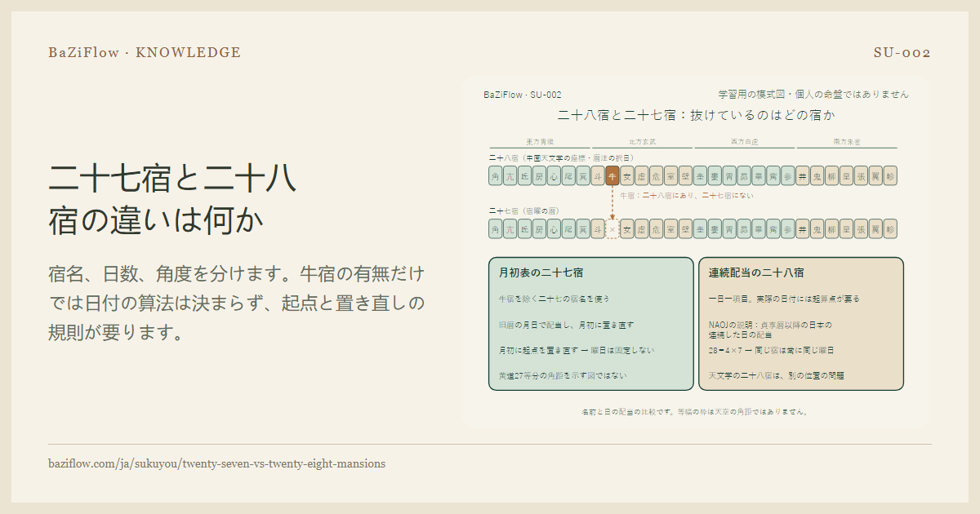The width and height of the screenshot is (980, 514).
Task: Select the 柳 tile in the 二十八宿 row
Action: pyautogui.click(x=831, y=175)
